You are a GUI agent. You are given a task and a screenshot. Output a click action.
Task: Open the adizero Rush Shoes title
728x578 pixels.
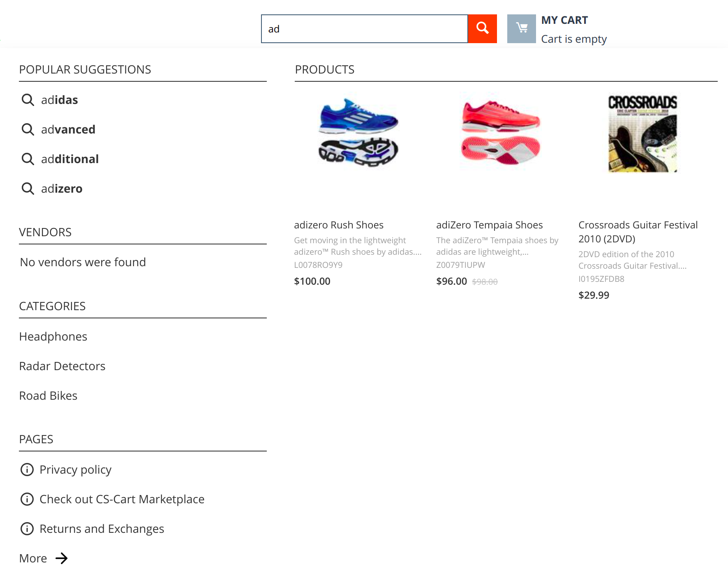click(339, 225)
